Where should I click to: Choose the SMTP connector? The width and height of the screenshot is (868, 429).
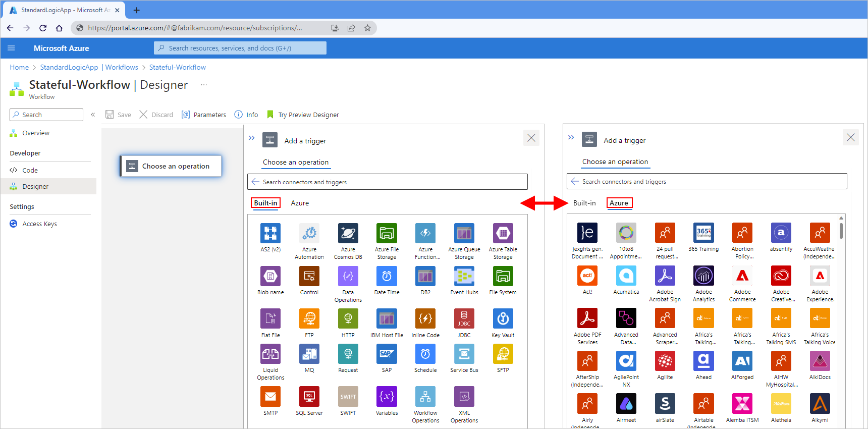coord(270,397)
